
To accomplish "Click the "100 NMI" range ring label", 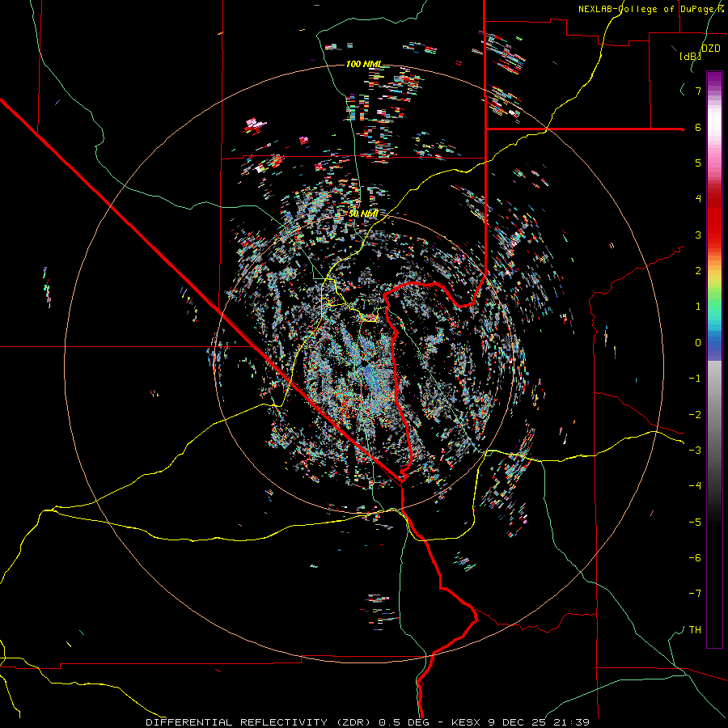I will pyautogui.click(x=363, y=64).
